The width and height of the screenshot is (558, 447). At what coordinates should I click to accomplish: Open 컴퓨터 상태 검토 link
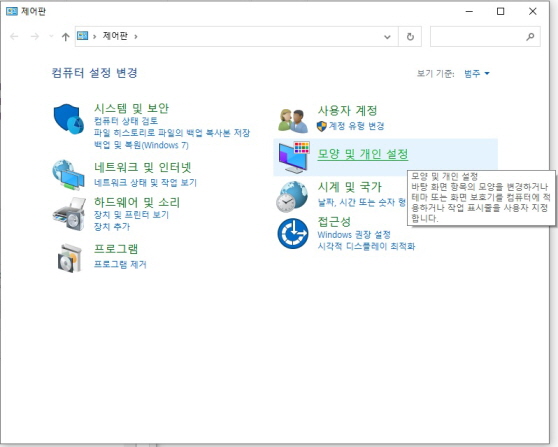(126, 121)
